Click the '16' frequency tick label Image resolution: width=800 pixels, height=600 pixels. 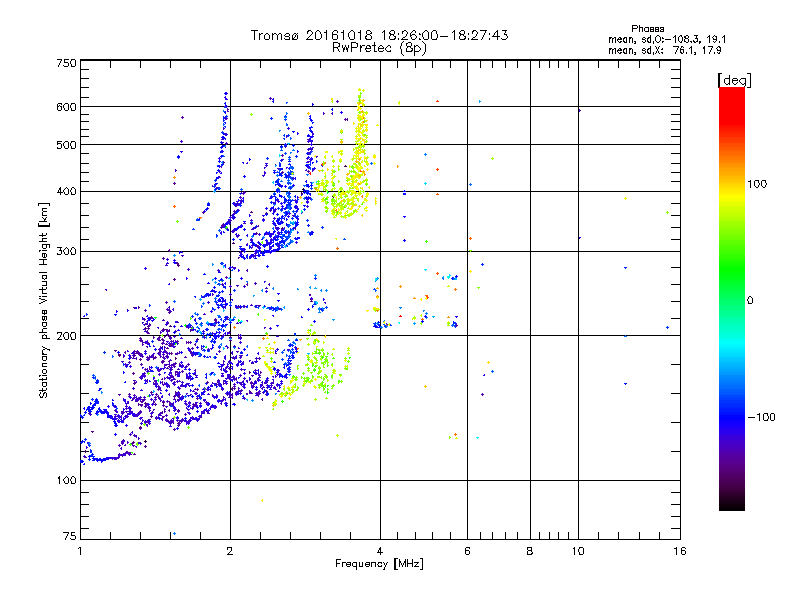(680, 551)
